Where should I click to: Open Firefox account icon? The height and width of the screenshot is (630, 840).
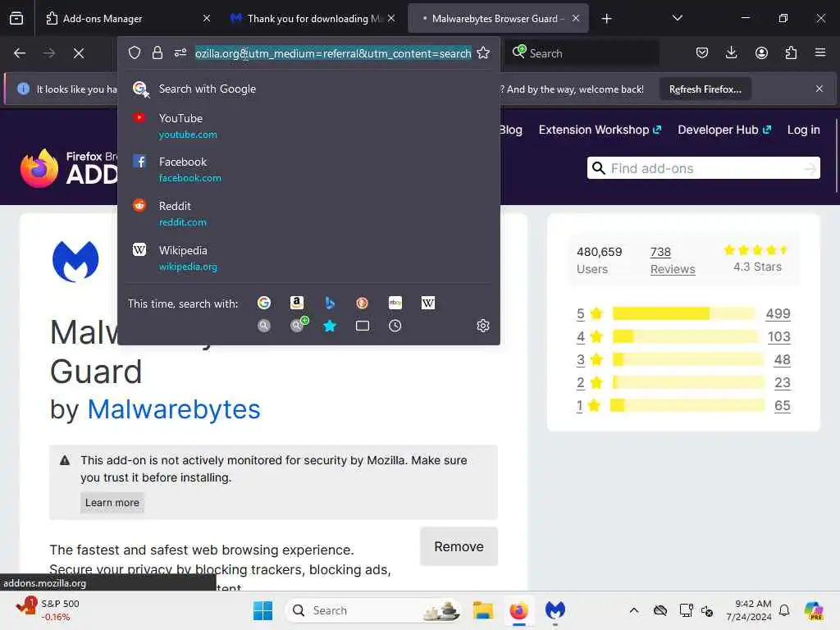click(761, 52)
